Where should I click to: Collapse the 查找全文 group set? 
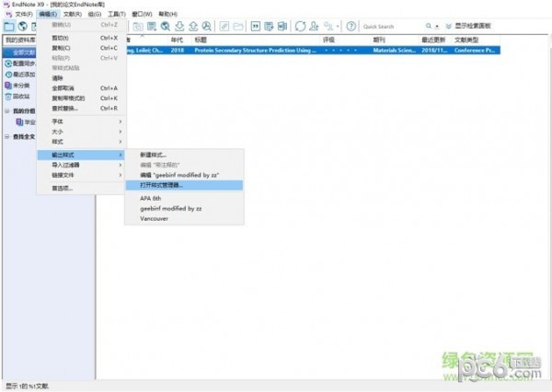pos(7,137)
